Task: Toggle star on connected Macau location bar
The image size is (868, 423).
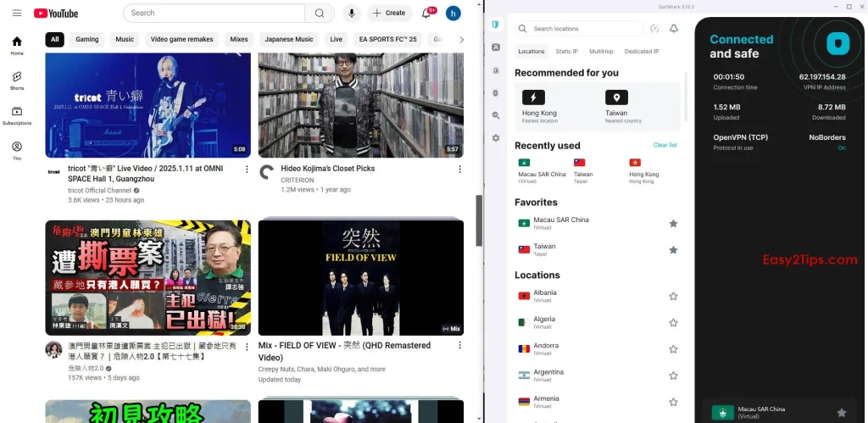Action: pos(842,413)
